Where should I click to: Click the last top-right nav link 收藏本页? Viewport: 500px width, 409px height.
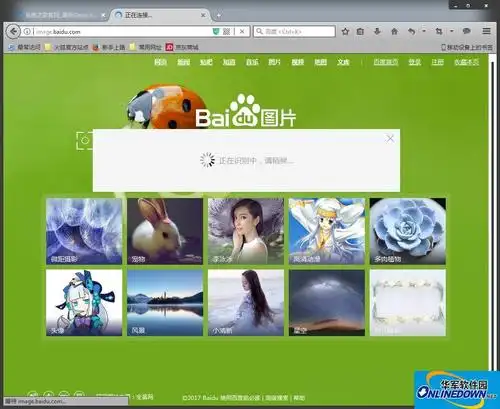pyautogui.click(x=467, y=62)
